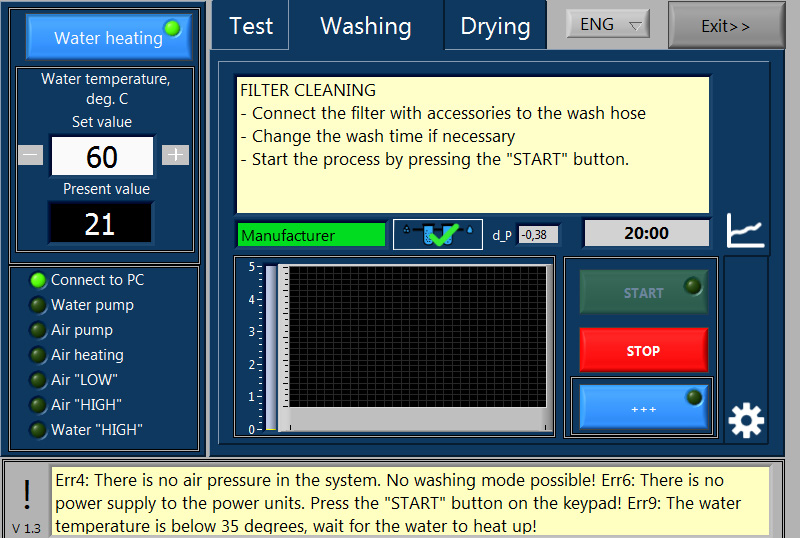Open the trend chart graph icon
800x538 pixels.
point(745,232)
